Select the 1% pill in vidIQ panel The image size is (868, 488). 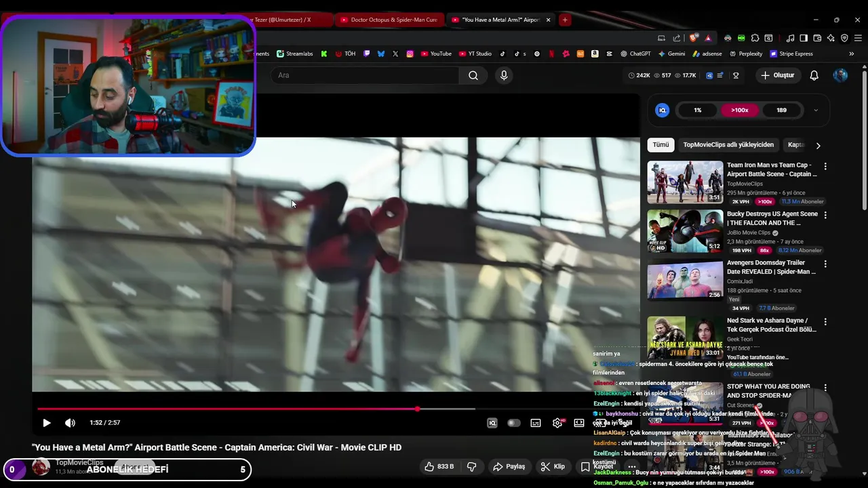pyautogui.click(x=698, y=110)
